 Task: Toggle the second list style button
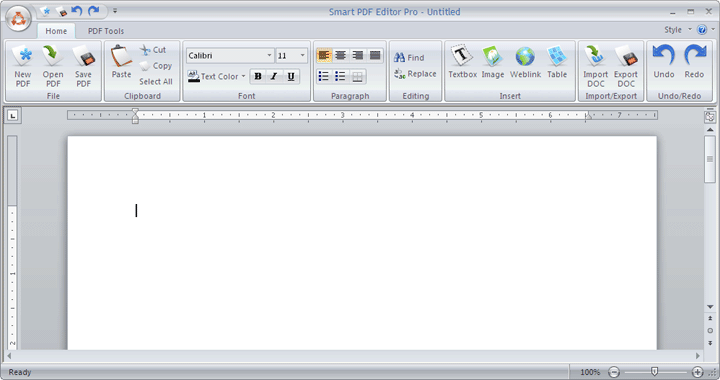[340, 76]
